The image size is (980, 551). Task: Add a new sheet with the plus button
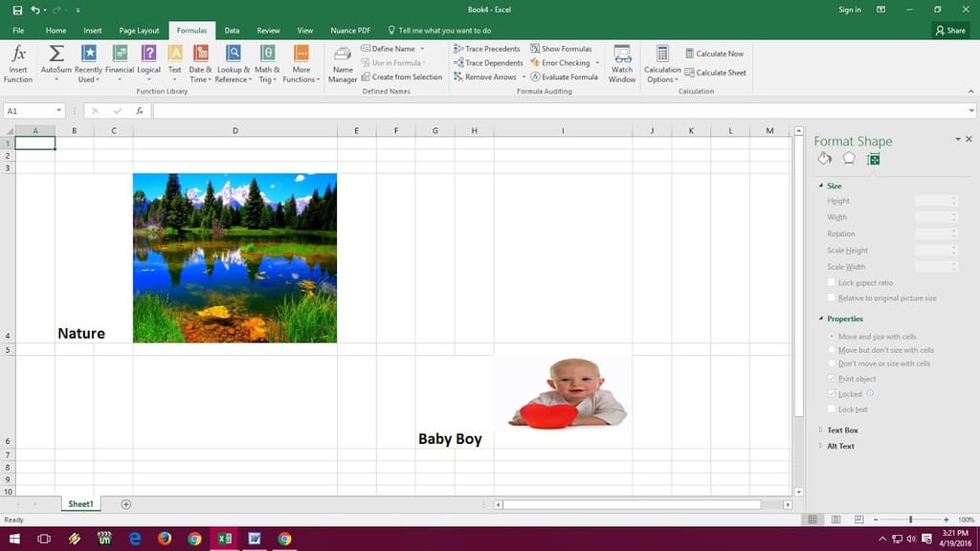click(124, 503)
